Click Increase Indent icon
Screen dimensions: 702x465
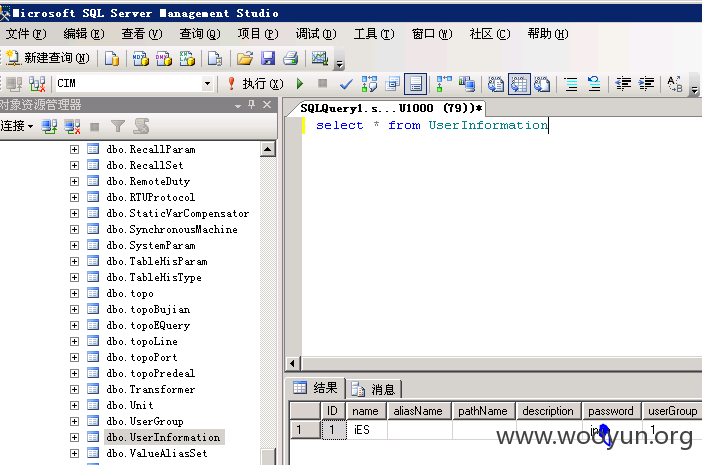click(646, 84)
